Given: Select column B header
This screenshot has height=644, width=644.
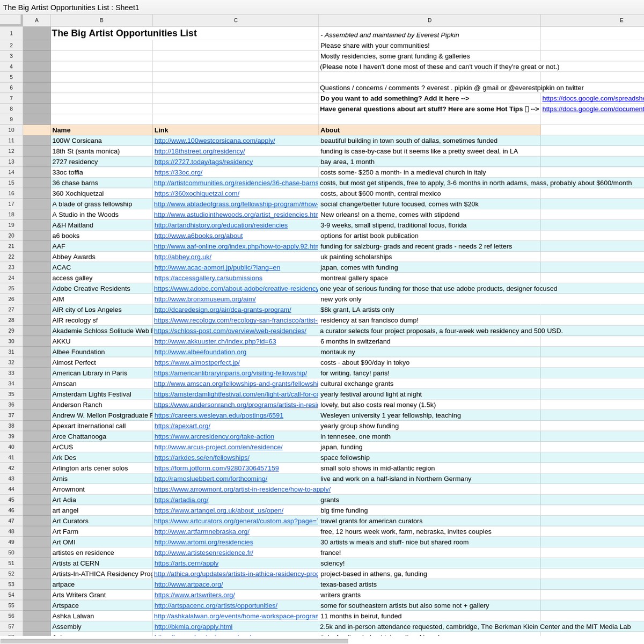Looking at the screenshot, I should point(101,20).
